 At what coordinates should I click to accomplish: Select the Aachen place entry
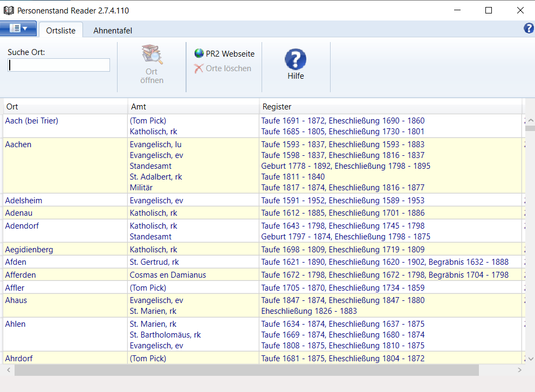click(18, 145)
